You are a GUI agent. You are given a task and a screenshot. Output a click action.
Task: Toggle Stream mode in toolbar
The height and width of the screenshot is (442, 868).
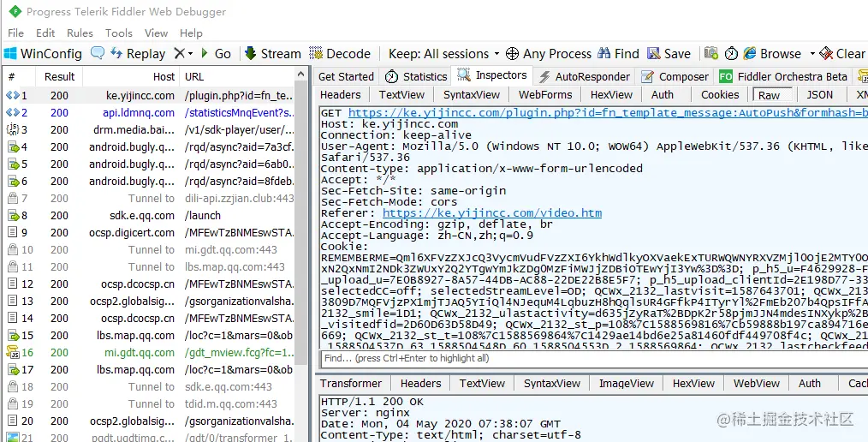273,54
